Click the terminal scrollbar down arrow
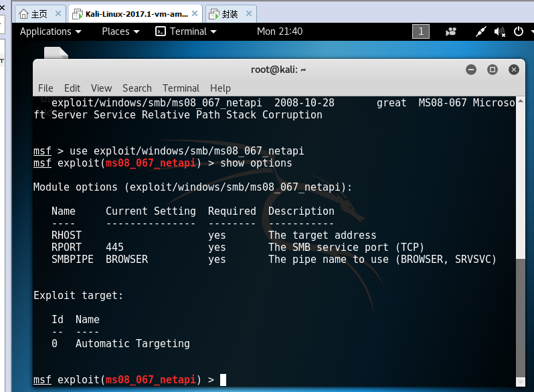This screenshot has height=392, width=534. (521, 382)
